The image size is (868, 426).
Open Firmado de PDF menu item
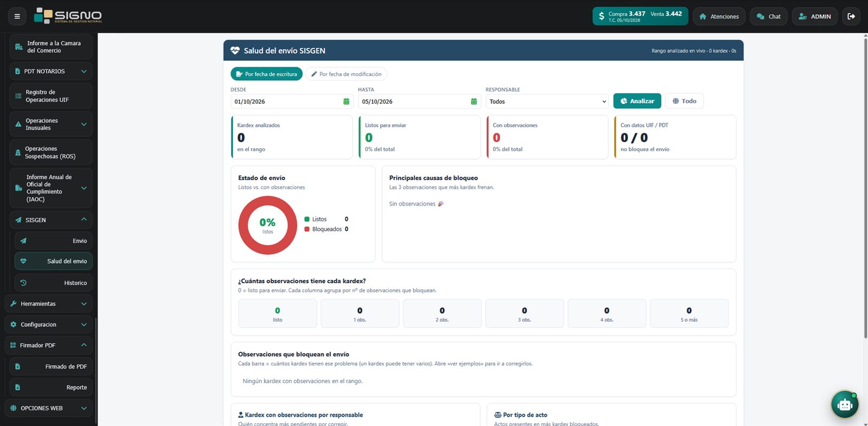[x=51, y=366]
